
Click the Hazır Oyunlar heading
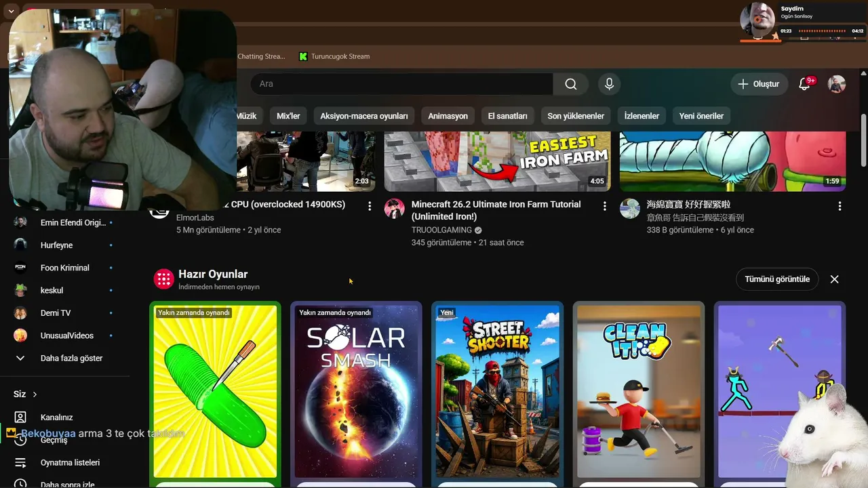tap(213, 274)
